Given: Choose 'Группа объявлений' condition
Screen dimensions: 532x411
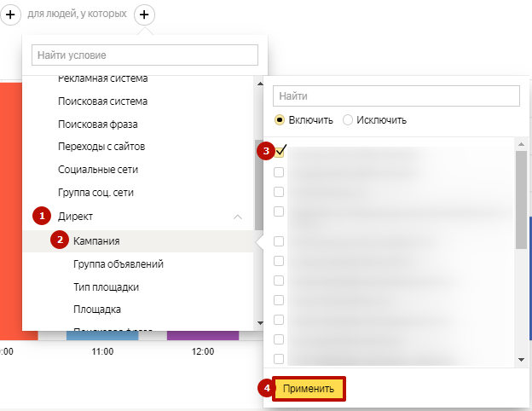Looking at the screenshot, I should pyautogui.click(x=119, y=263).
